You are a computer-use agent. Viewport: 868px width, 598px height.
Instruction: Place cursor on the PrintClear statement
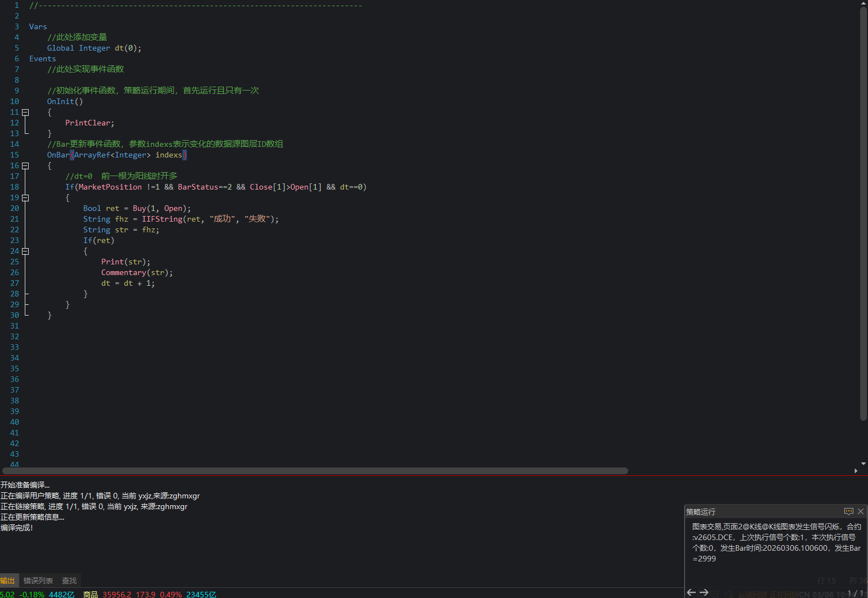(x=89, y=123)
